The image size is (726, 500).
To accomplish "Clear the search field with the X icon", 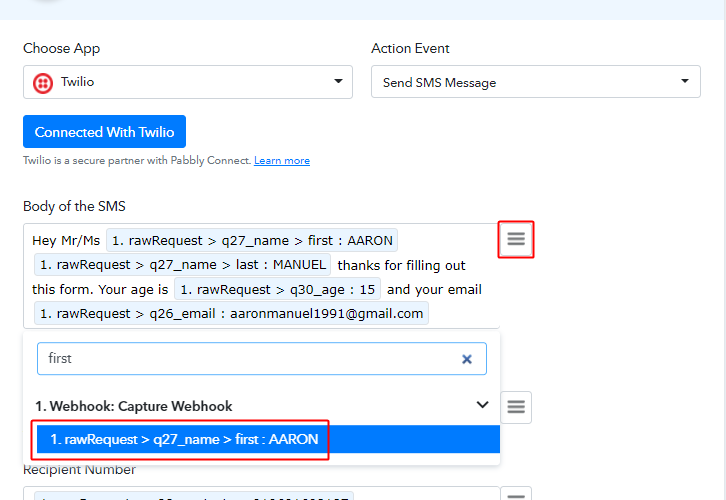I will tap(467, 359).
